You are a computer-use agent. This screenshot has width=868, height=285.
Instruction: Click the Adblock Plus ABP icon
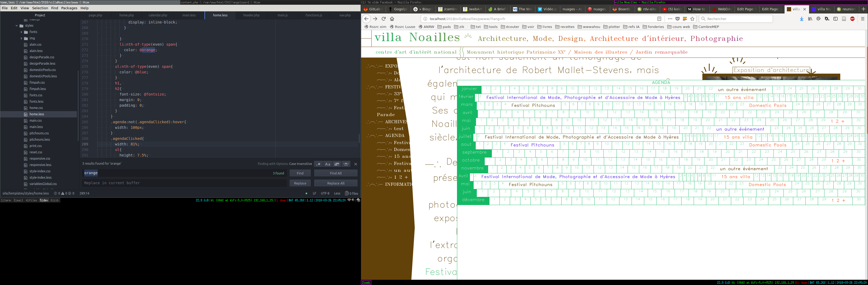(852, 19)
